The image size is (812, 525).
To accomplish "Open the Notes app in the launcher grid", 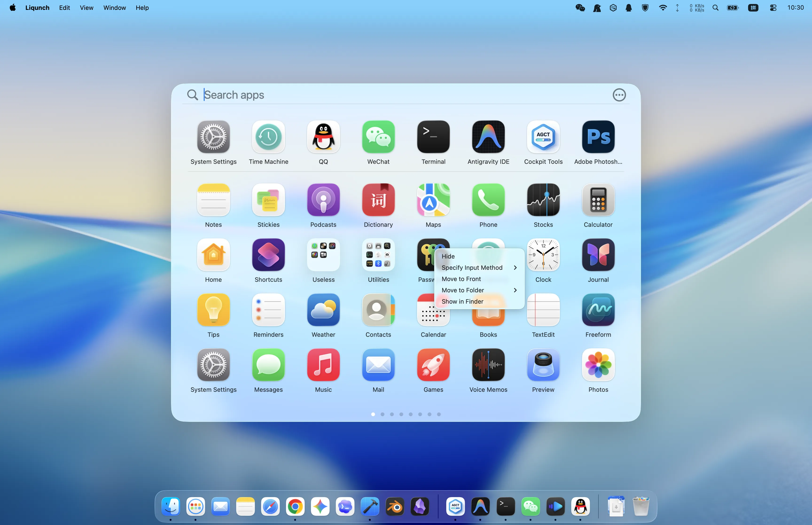I will tap(213, 200).
